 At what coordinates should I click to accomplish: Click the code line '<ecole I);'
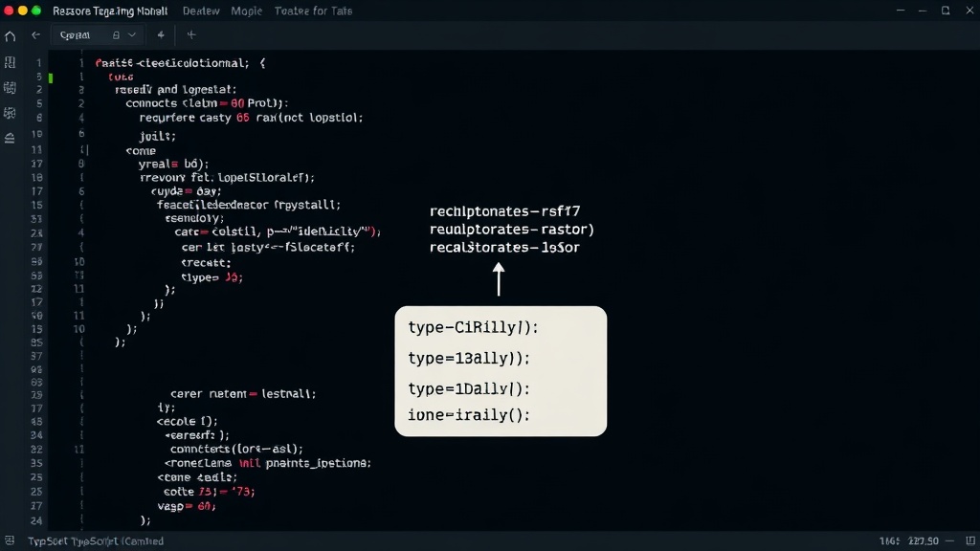pyautogui.click(x=188, y=421)
